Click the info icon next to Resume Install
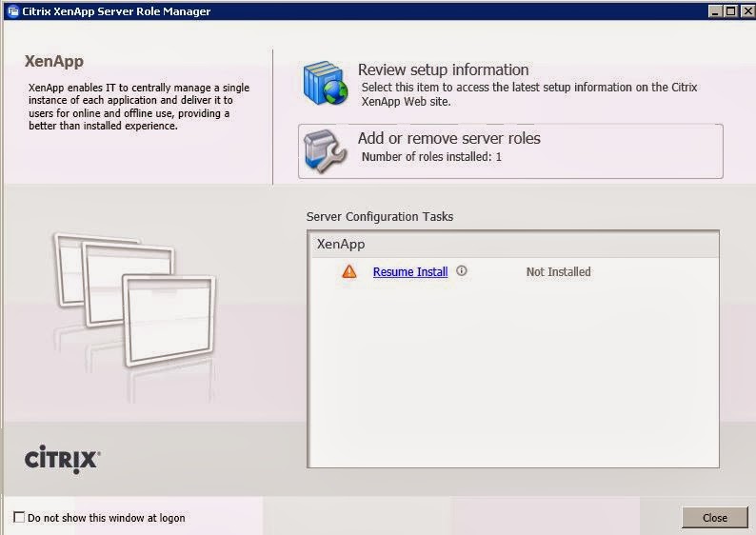Viewport: 756px width, 535px height. point(462,271)
